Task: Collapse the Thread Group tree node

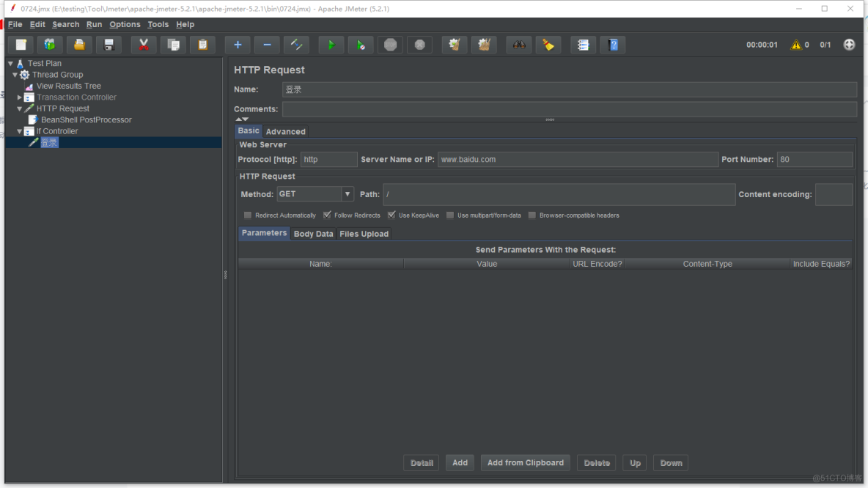Action: [15, 74]
